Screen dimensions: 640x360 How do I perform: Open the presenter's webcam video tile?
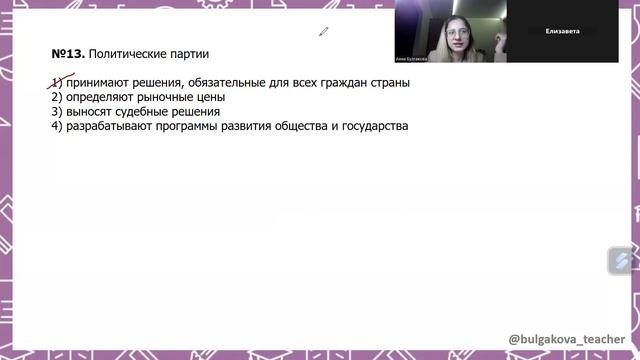click(x=451, y=31)
